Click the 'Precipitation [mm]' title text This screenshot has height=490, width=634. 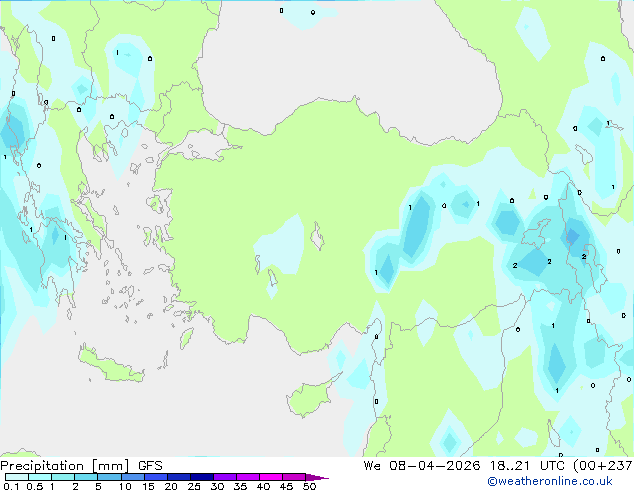64,466
